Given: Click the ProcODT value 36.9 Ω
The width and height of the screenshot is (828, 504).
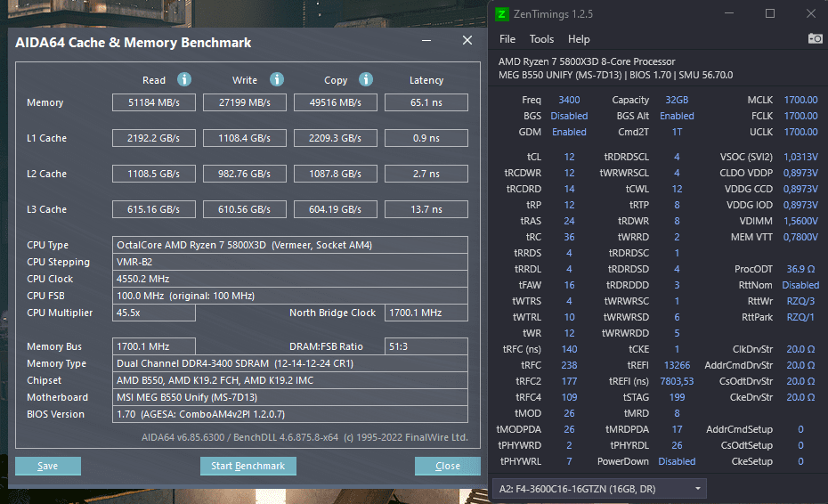Looking at the screenshot, I should tap(800, 269).
